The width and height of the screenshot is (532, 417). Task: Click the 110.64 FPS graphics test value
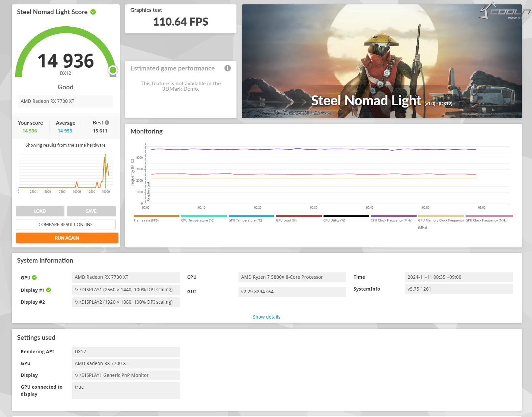pos(180,22)
